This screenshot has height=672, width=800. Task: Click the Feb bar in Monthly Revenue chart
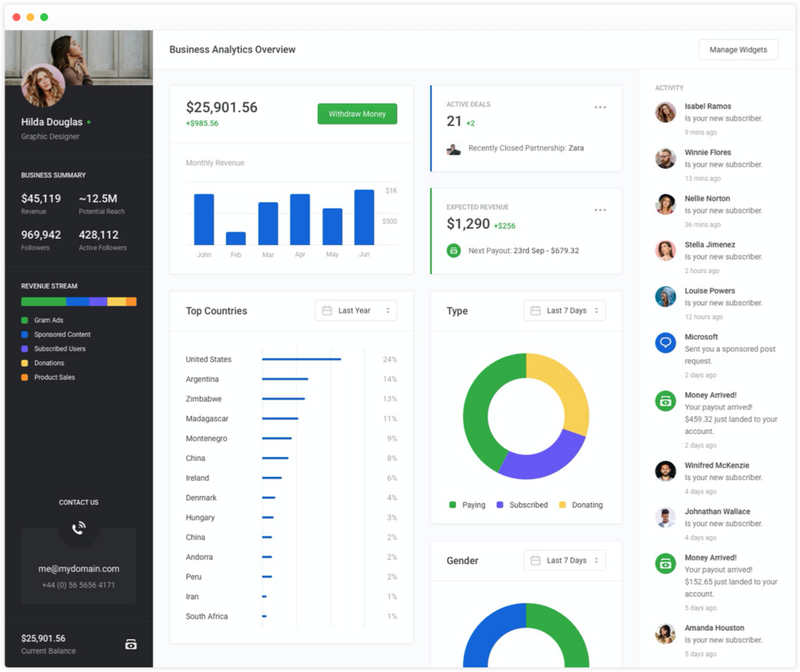pos(236,238)
